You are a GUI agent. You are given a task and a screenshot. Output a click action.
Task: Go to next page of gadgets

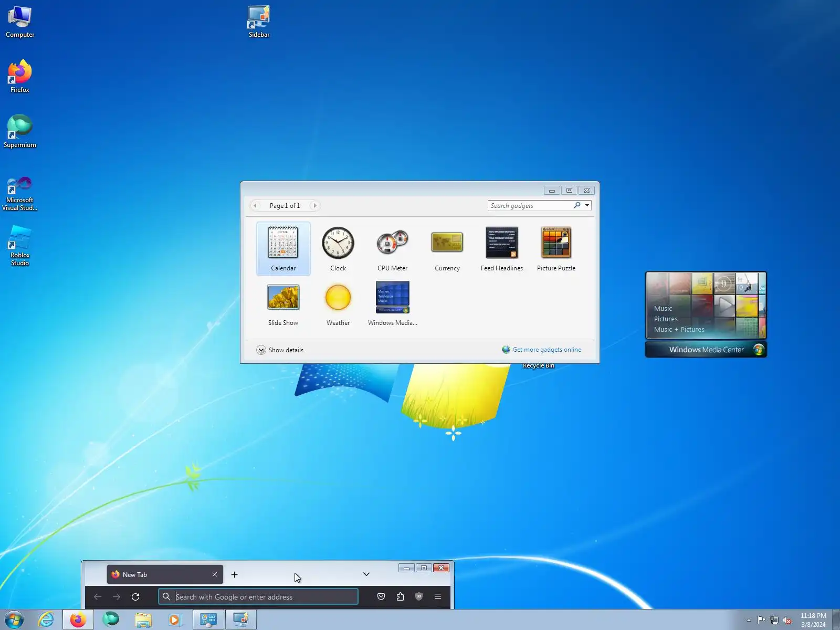(x=314, y=205)
